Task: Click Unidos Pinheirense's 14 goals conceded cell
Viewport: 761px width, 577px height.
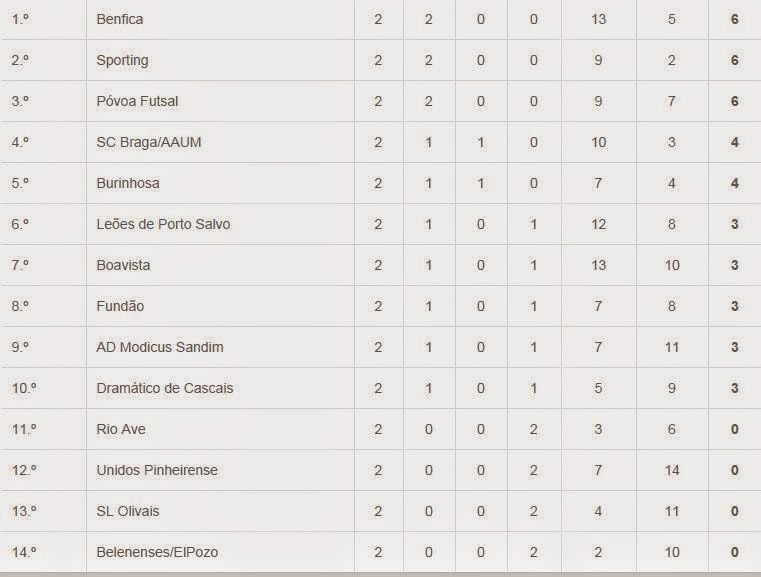Action: (x=672, y=470)
